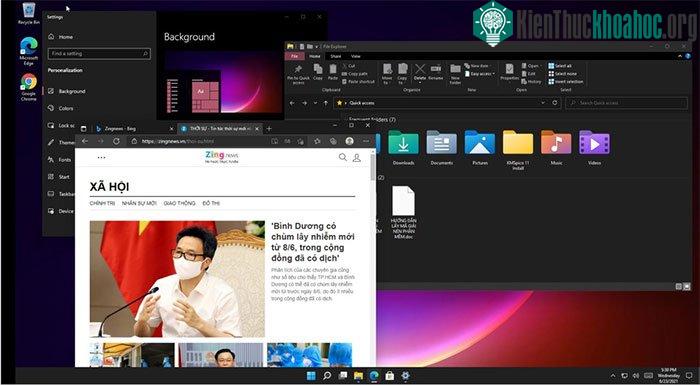This screenshot has height=385, width=700.
Task: Switch to the Share ribbon tab
Action: click(336, 56)
